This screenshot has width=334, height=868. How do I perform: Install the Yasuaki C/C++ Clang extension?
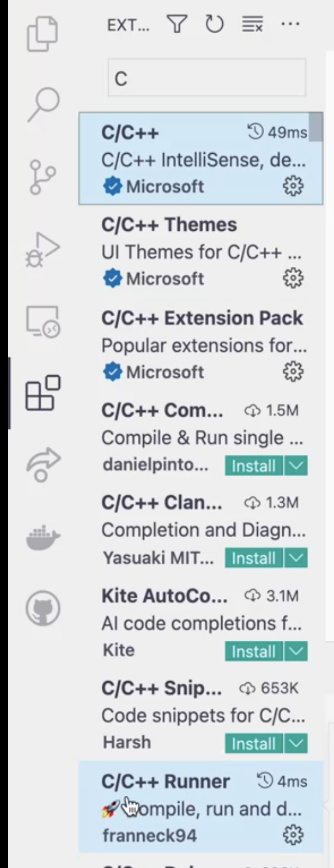254,559
